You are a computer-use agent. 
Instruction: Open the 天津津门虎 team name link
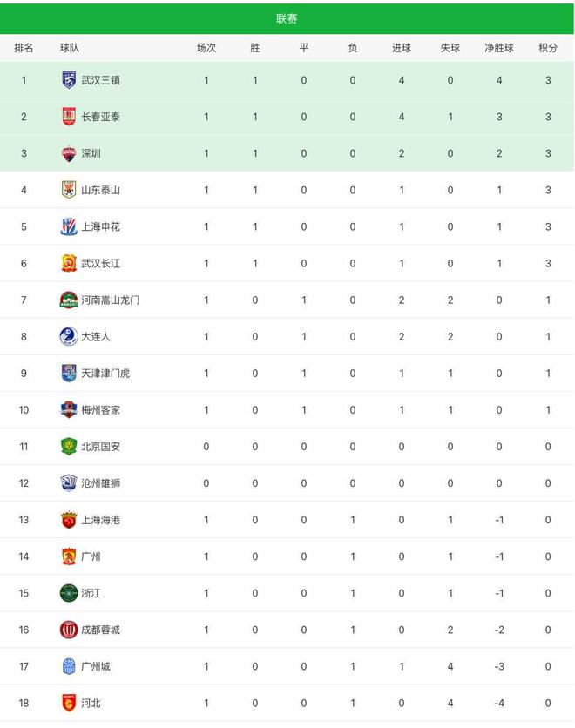pyautogui.click(x=105, y=373)
